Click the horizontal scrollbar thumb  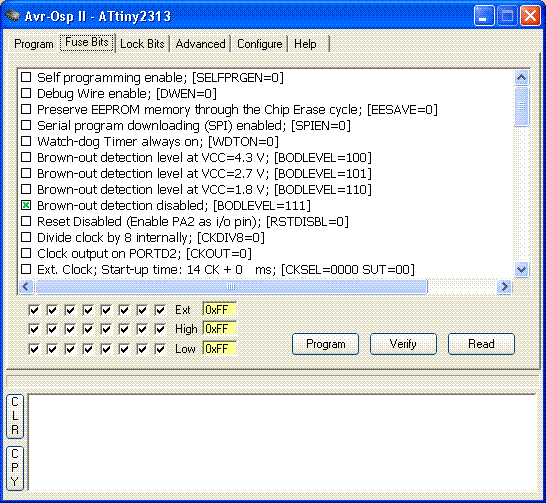click(232, 286)
